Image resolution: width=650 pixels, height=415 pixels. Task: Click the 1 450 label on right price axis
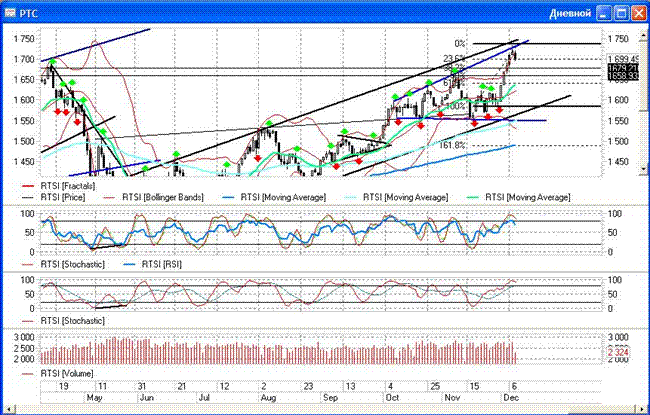click(x=618, y=162)
